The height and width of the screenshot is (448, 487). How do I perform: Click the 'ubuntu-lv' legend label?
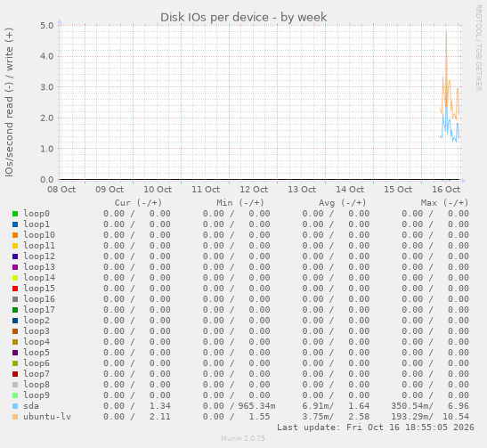click(47, 417)
